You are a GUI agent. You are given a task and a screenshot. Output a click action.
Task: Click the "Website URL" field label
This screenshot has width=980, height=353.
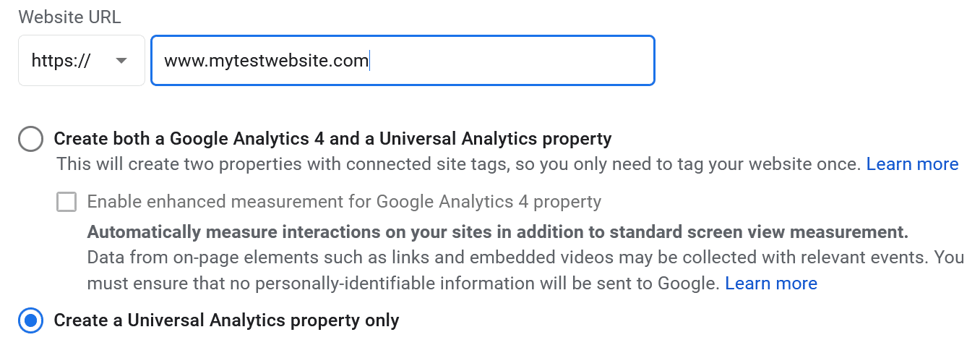[x=70, y=17]
